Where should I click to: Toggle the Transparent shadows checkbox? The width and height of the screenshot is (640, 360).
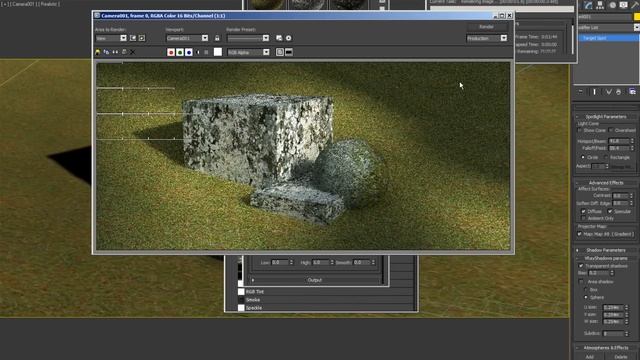click(x=581, y=266)
